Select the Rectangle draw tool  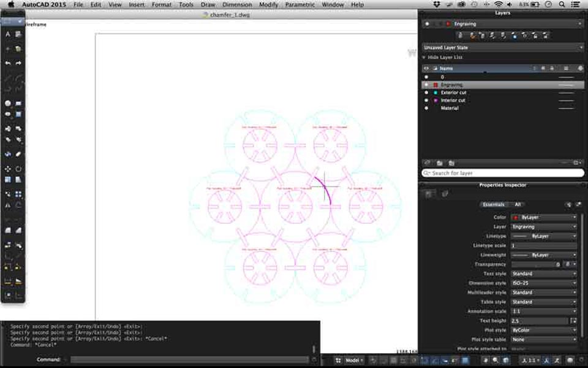point(18,103)
